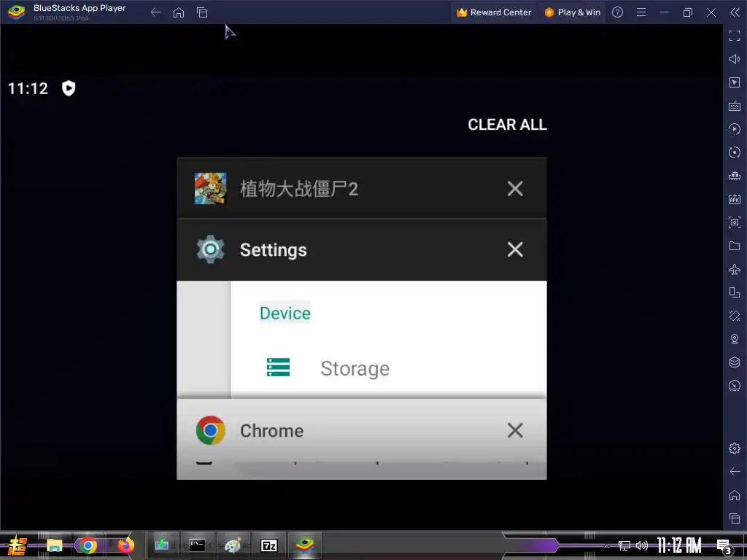The image size is (747, 560).
Task: Open the Settings gear icon card
Action: point(211,249)
